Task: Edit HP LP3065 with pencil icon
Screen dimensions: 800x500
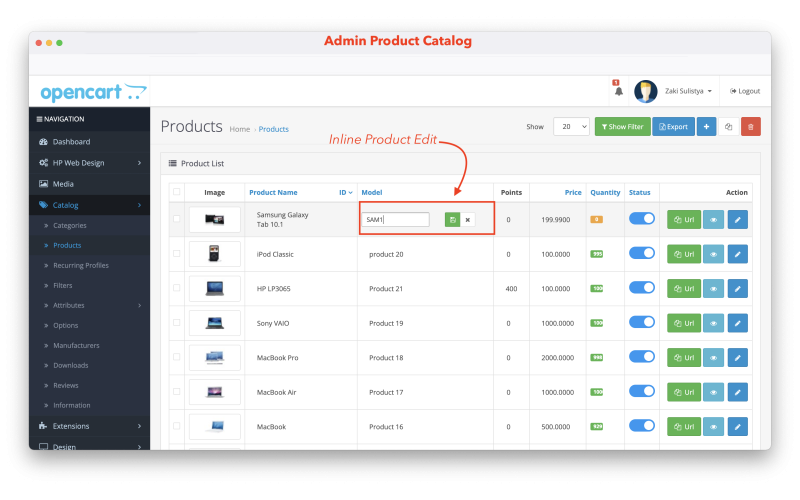Action: pyautogui.click(x=737, y=289)
